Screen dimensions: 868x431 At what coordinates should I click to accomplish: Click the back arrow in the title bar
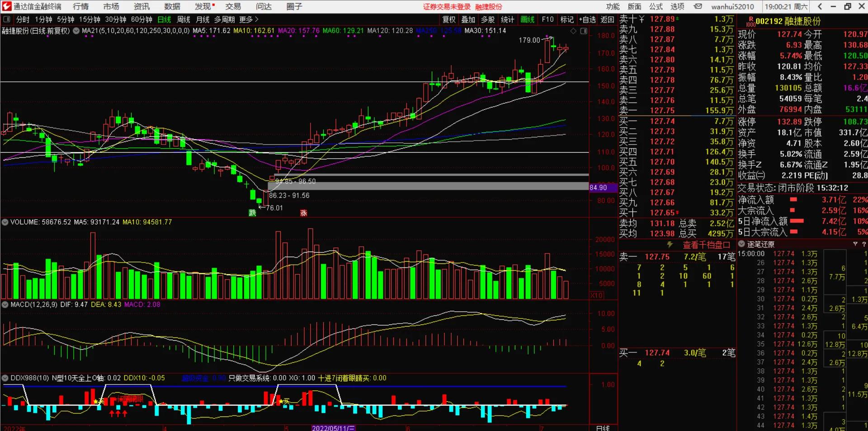820,6
